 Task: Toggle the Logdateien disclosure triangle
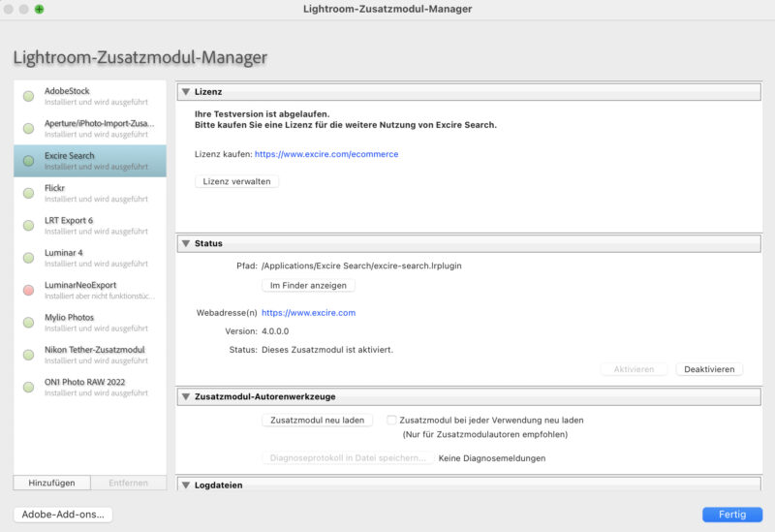pos(186,485)
